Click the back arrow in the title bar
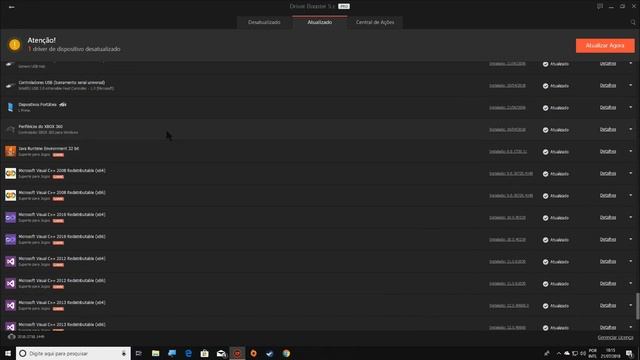This screenshot has width=640, height=360. tap(11, 7)
